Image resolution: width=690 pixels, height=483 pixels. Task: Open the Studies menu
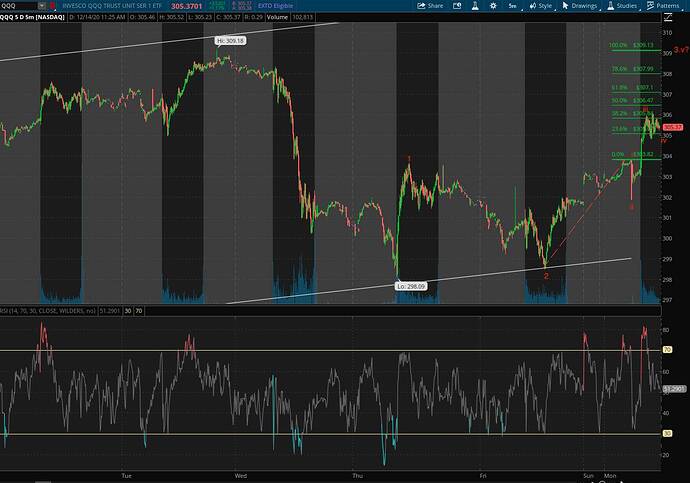[x=622, y=6]
